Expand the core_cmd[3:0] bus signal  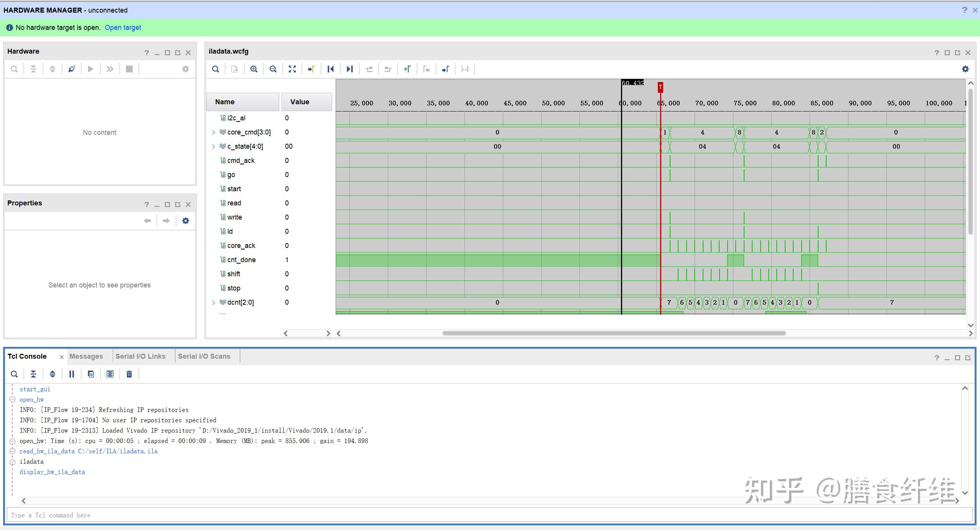214,132
